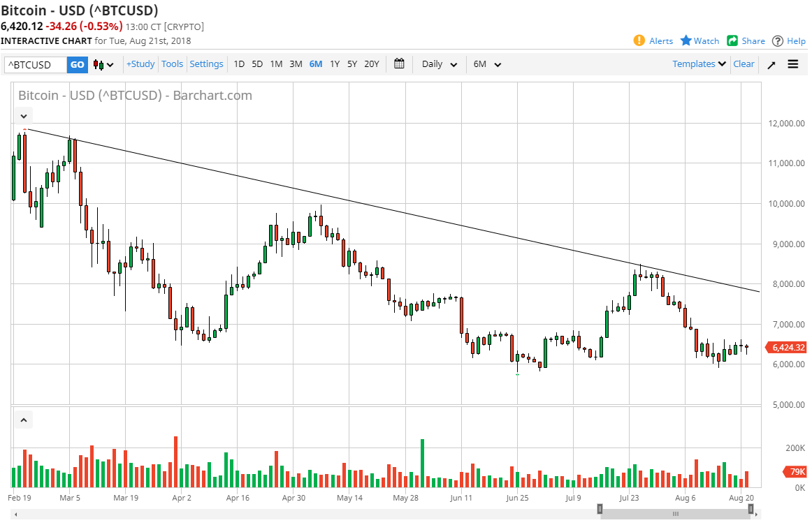
Task: Switch to the 1Y time range
Action: coord(335,64)
